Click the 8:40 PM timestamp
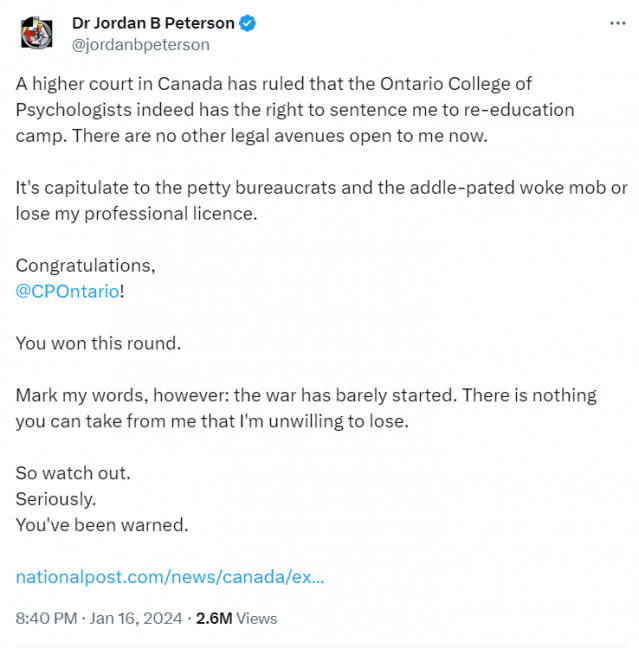This screenshot has height=648, width=639. tap(46, 619)
